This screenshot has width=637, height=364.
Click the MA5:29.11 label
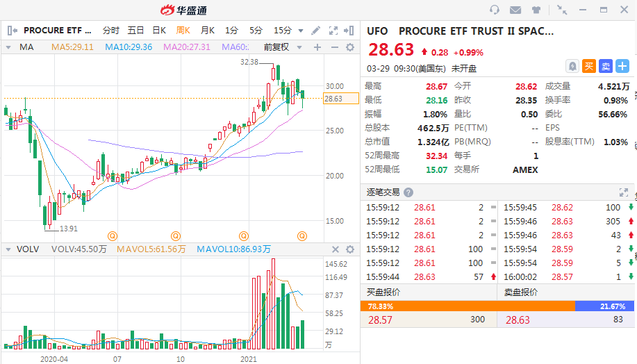click(x=72, y=47)
